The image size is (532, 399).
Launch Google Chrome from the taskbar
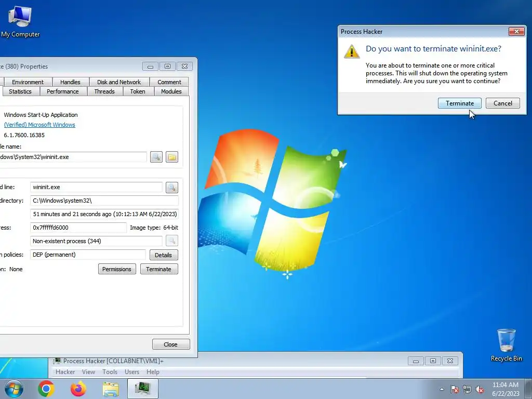pos(46,389)
